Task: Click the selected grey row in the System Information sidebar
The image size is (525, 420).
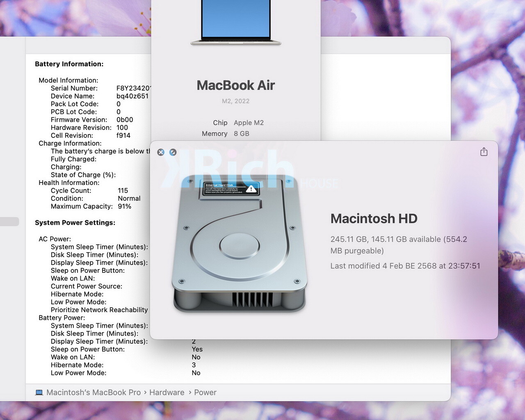Action: [9, 221]
